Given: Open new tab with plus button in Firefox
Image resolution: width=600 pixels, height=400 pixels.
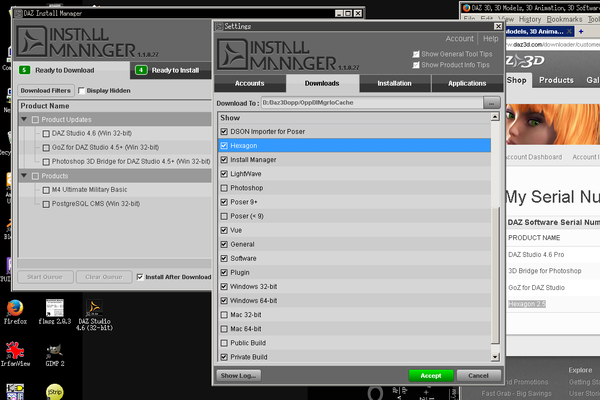Looking at the screenshot, I should (581, 31).
